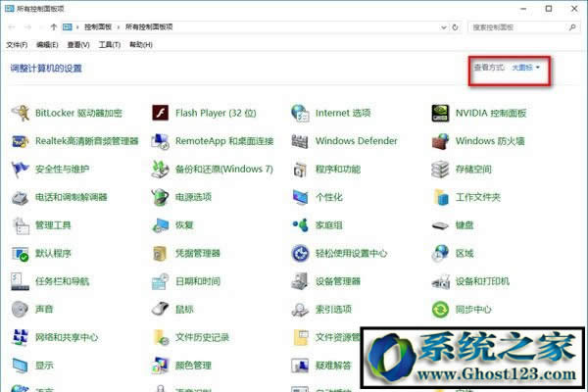Click the 程序和功能 link

pyautogui.click(x=337, y=169)
